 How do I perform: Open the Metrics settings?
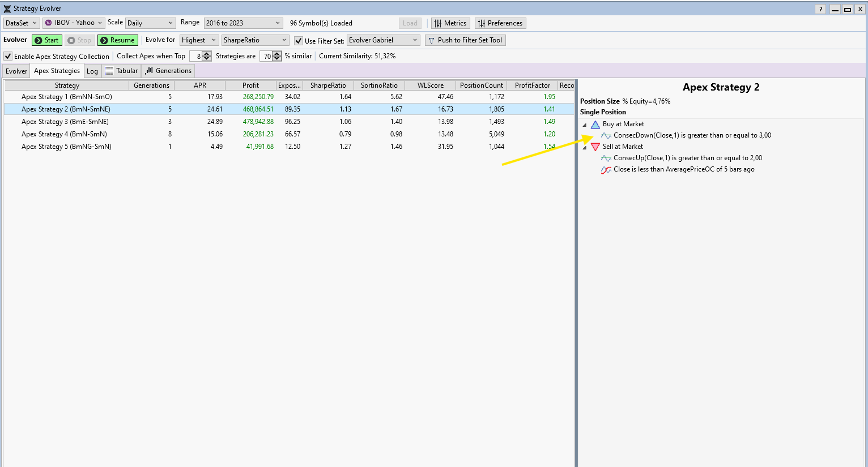pyautogui.click(x=450, y=23)
